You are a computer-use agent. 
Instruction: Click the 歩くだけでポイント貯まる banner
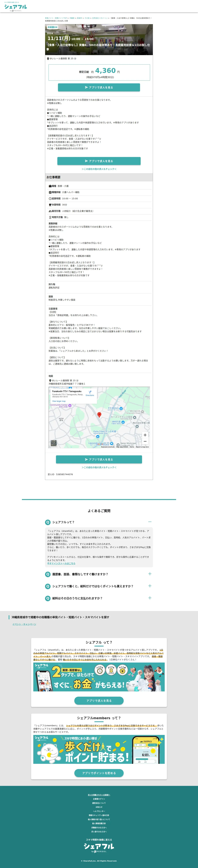tap(99, 750)
